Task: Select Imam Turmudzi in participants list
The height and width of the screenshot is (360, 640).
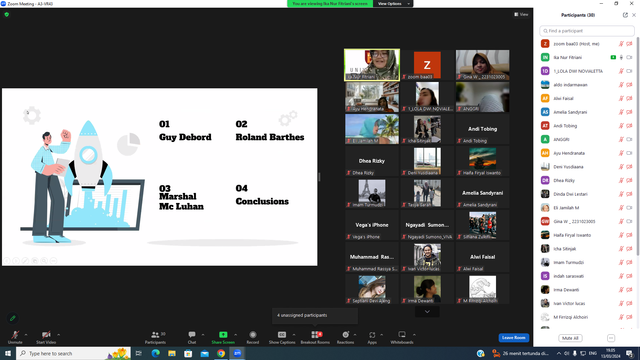Action: [x=587, y=262]
